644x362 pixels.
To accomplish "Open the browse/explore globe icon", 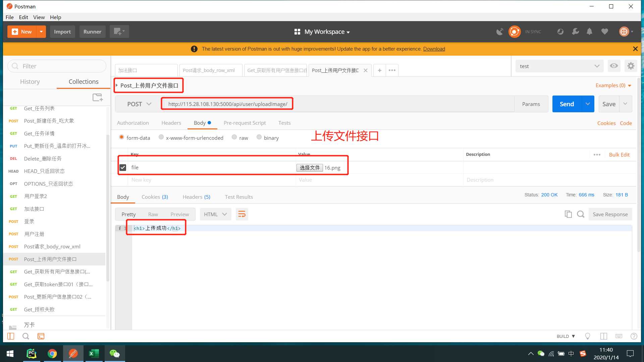I will (x=560, y=32).
